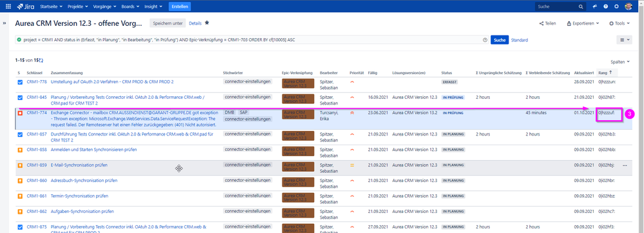Sort by the Bearbeiter column header
The width and height of the screenshot is (644, 233).
click(x=329, y=72)
